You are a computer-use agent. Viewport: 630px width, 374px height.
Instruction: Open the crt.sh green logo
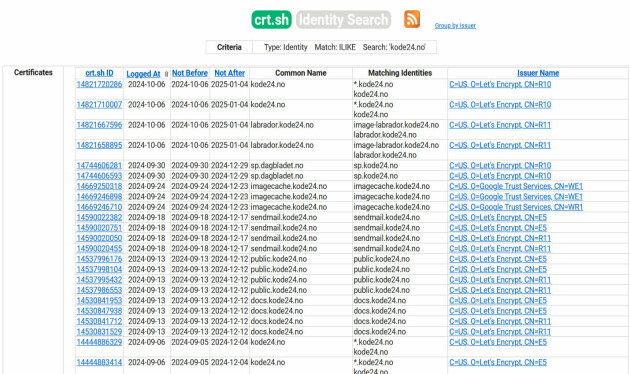[272, 20]
